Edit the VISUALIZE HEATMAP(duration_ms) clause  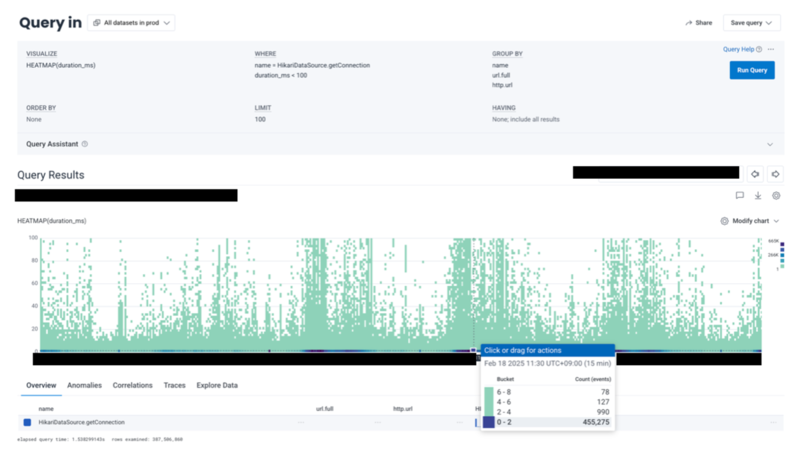tap(61, 65)
